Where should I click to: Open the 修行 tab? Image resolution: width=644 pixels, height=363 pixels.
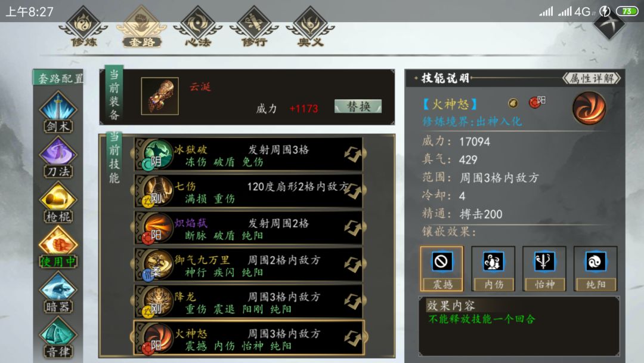(x=254, y=27)
